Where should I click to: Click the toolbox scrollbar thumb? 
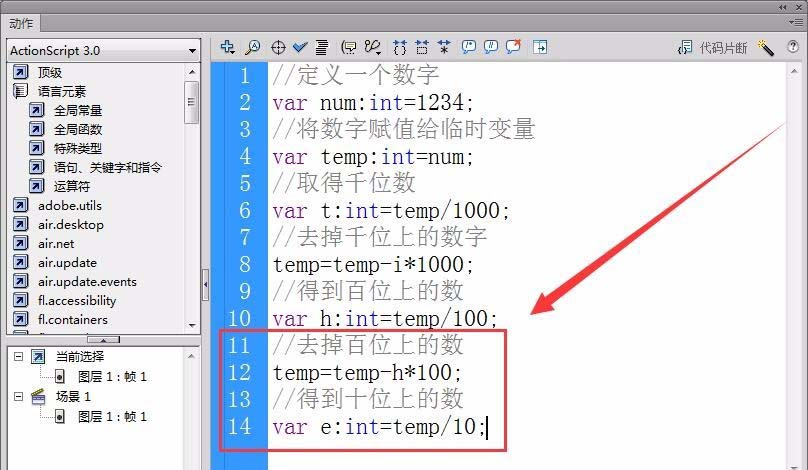pos(191,102)
